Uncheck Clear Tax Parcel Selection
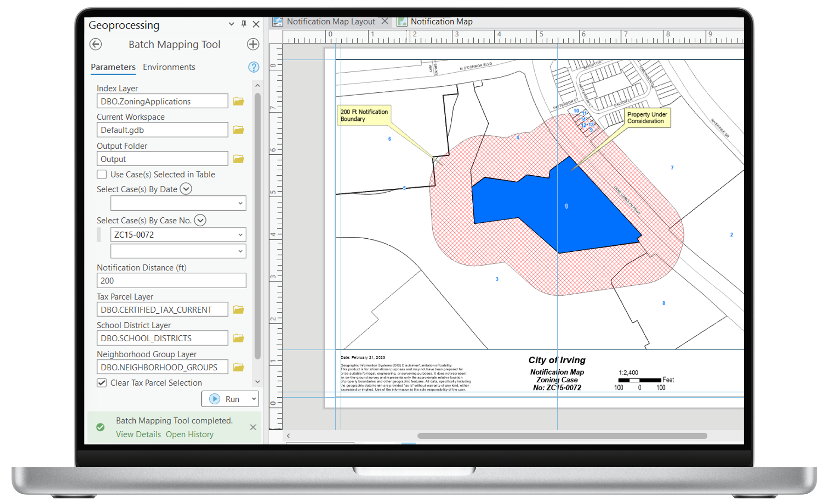This screenshot has width=829, height=504. 101,383
